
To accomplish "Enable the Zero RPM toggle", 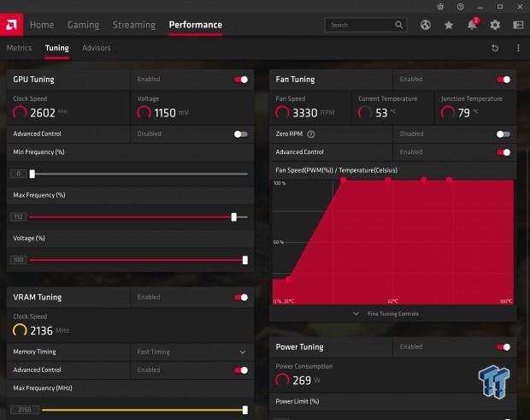I will 503,134.
